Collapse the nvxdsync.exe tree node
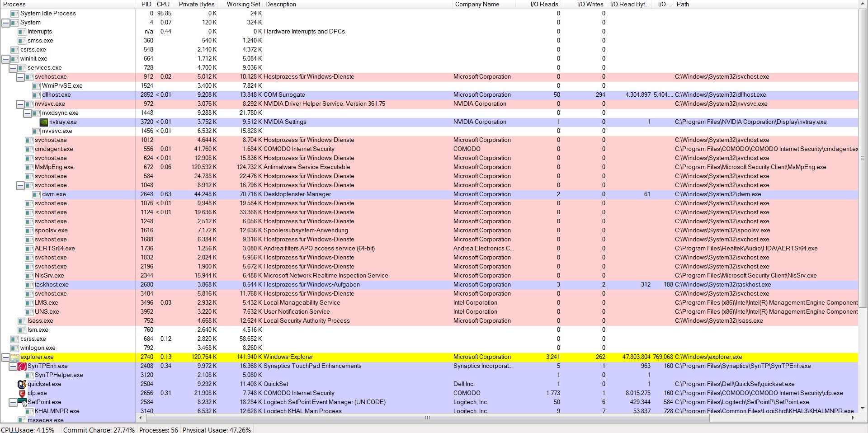 tap(27, 113)
